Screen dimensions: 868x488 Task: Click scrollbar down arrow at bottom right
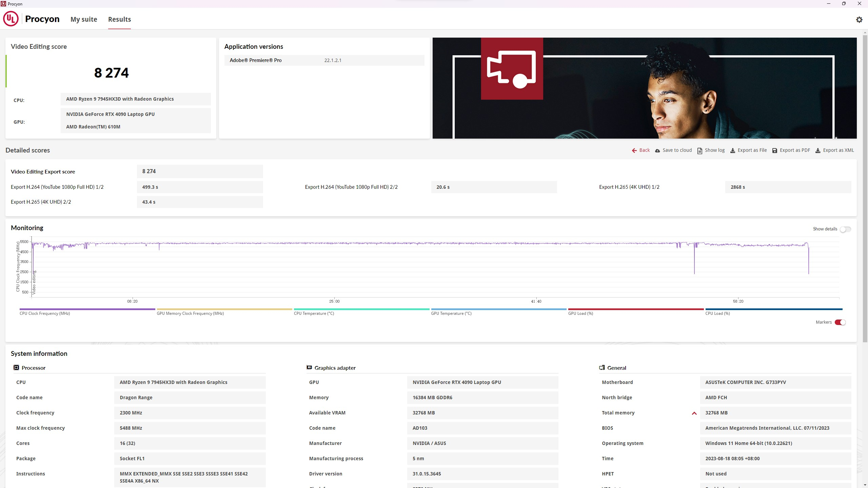[865, 485]
